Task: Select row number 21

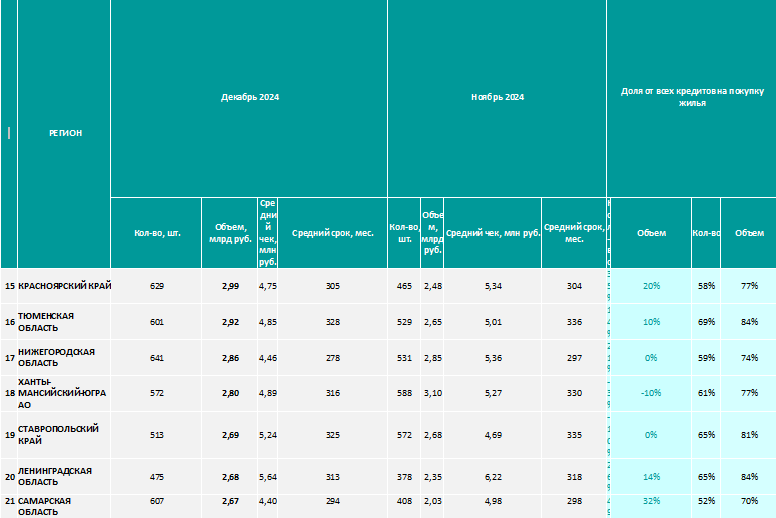Action: [10, 501]
